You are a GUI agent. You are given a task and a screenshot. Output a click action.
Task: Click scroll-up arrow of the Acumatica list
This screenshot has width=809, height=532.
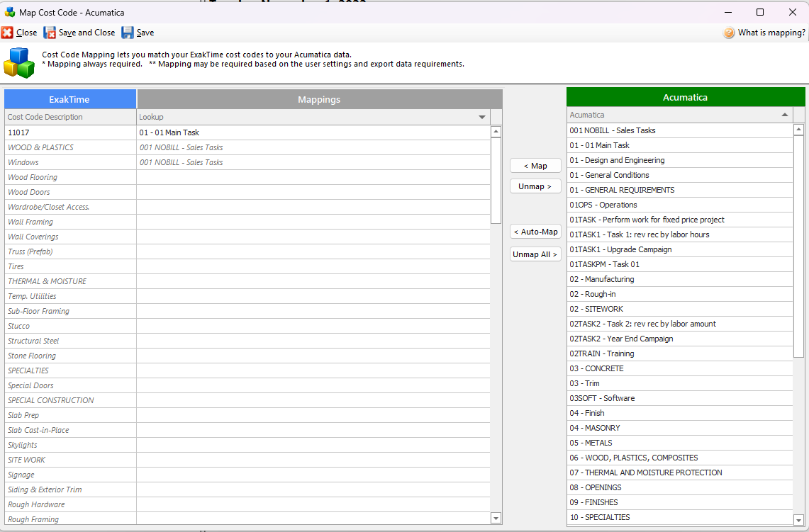coord(798,130)
